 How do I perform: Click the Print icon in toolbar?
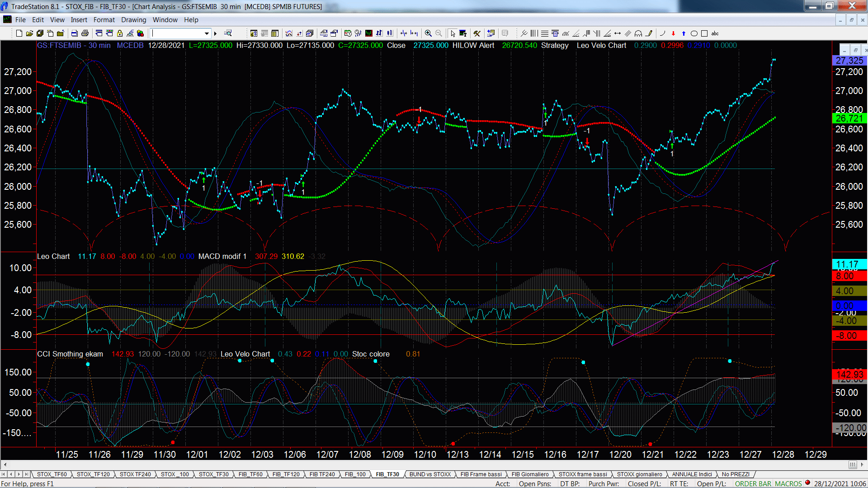click(x=85, y=33)
